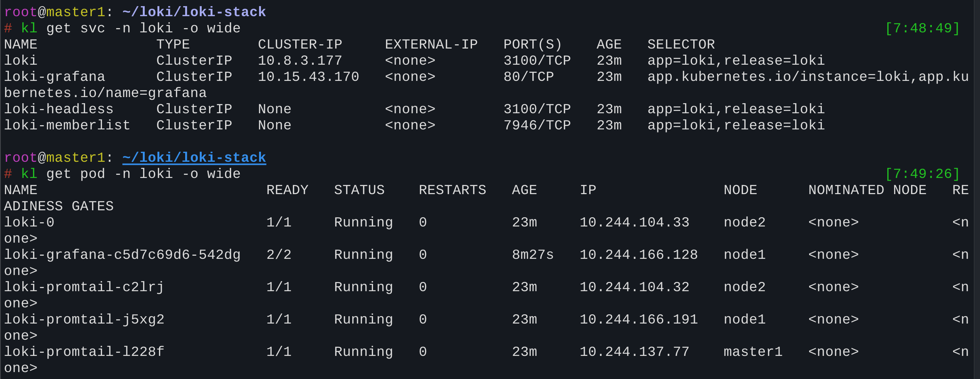Click the loki-grafana cluster IP 10.15.43.170

pos(308,77)
